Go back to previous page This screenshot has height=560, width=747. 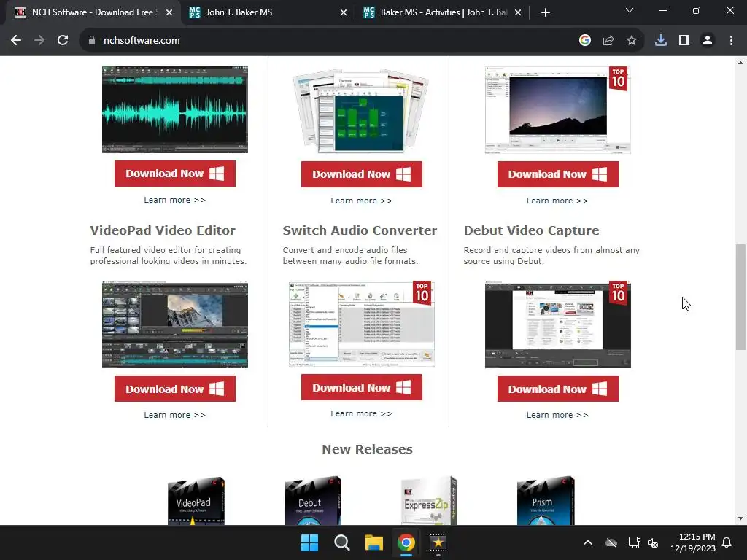pyautogui.click(x=16, y=41)
